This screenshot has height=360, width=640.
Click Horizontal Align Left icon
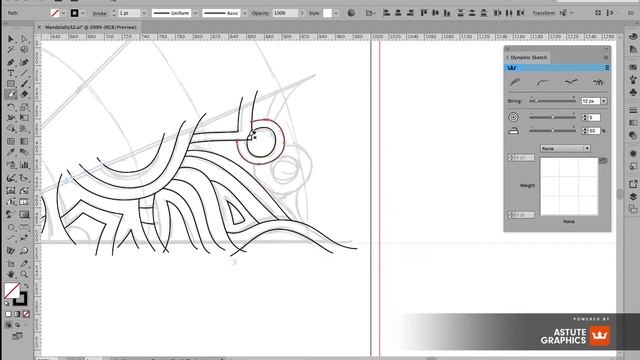coord(386,13)
